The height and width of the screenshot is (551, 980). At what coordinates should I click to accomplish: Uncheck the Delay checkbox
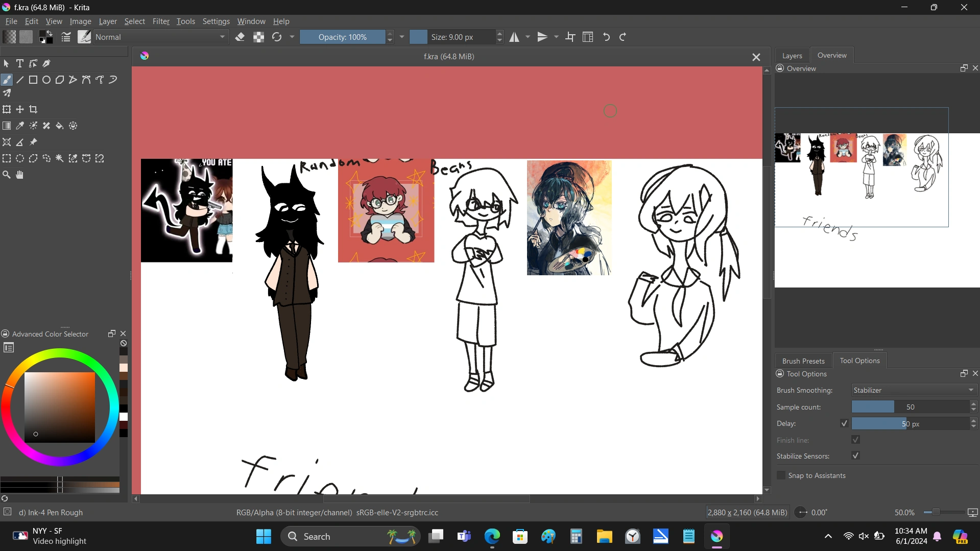844,423
